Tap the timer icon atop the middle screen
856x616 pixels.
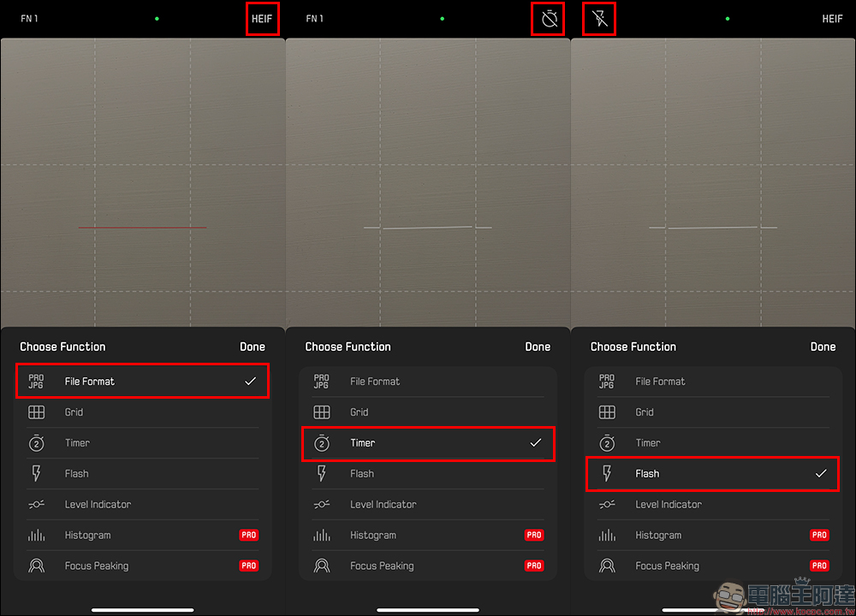coord(549,19)
